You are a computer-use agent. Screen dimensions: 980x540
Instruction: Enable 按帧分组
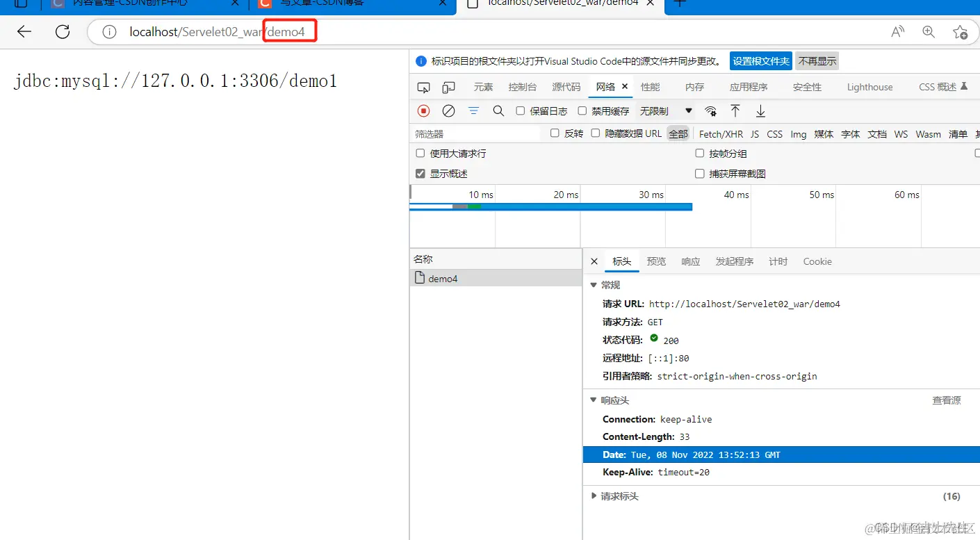tap(700, 153)
